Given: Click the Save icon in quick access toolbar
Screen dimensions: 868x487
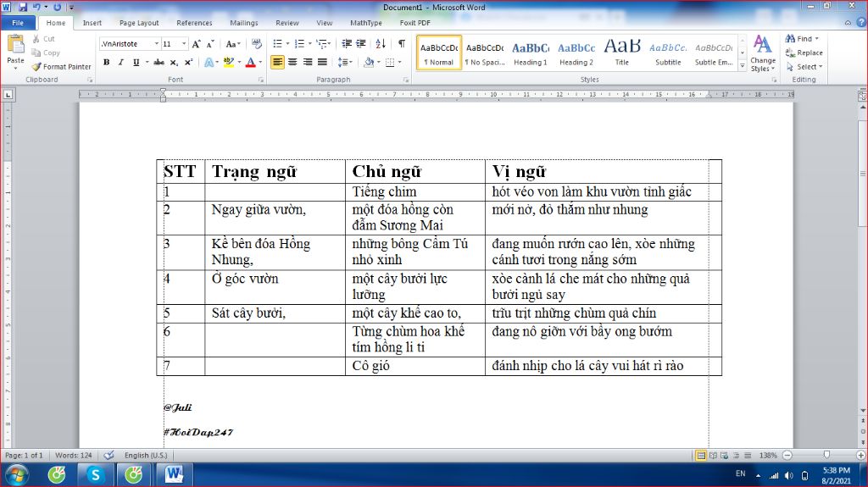Looking at the screenshot, I should [x=23, y=7].
